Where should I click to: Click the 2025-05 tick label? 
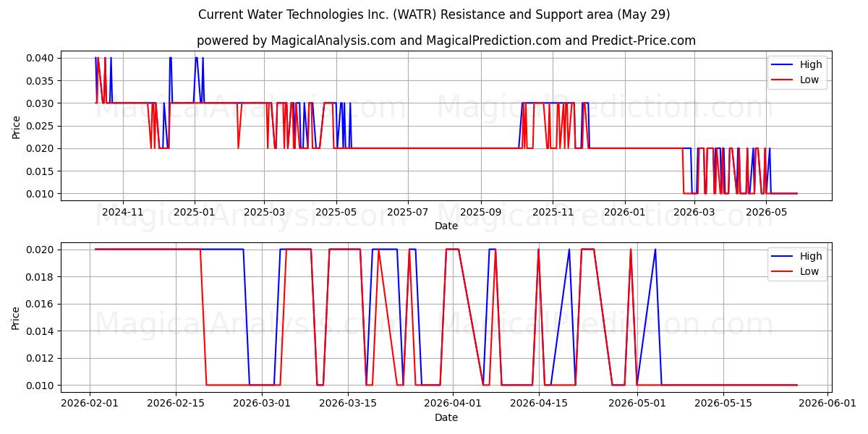336,212
